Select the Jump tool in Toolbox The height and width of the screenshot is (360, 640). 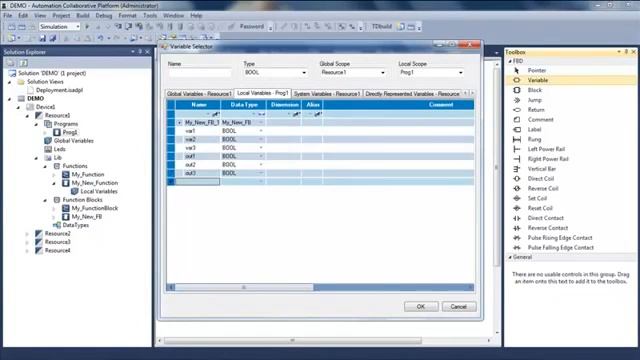(534, 100)
